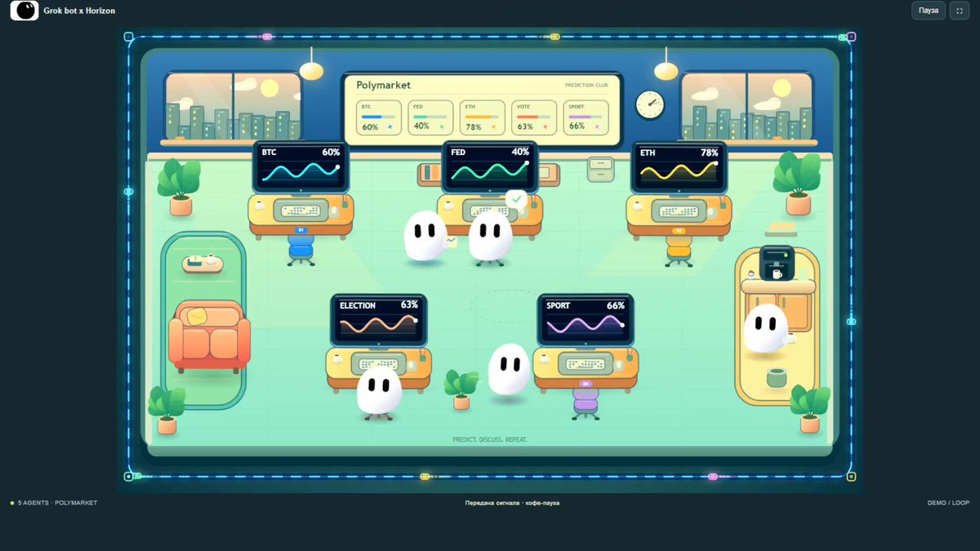Click the filing cabinet on the wall
This screenshot has height=551, width=980.
[x=601, y=169]
